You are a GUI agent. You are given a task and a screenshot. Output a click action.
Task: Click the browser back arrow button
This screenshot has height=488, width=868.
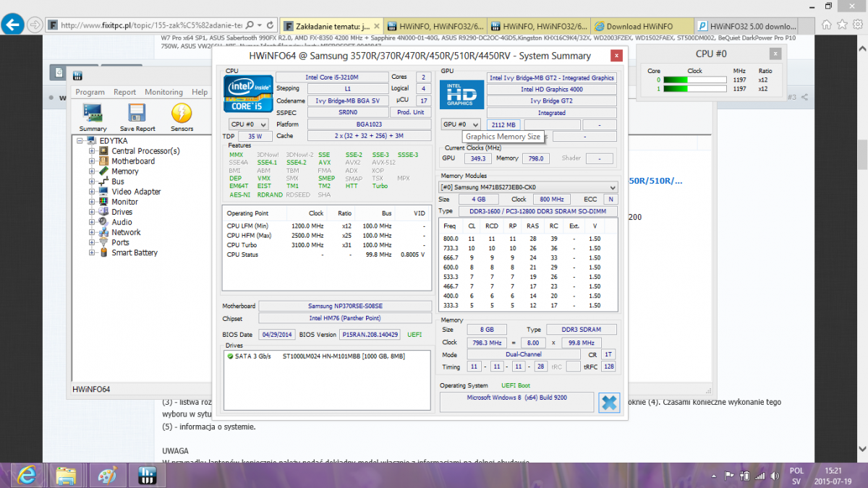(11, 25)
